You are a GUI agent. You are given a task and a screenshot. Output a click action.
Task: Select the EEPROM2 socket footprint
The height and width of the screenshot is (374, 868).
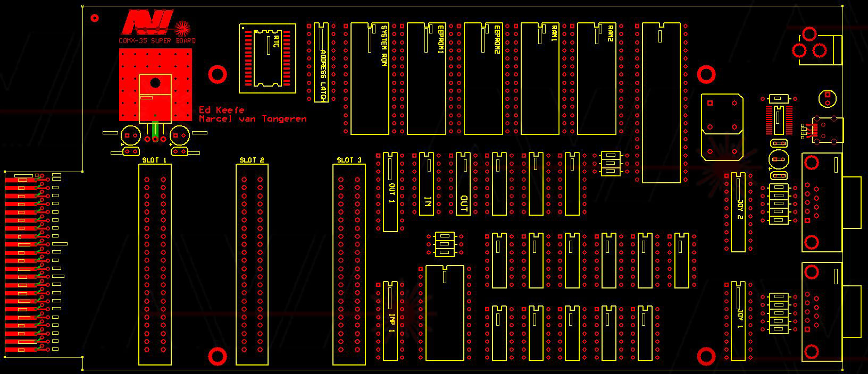click(x=483, y=79)
